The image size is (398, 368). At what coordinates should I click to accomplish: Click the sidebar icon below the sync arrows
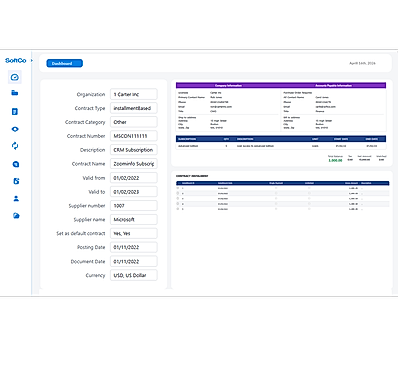[16, 164]
